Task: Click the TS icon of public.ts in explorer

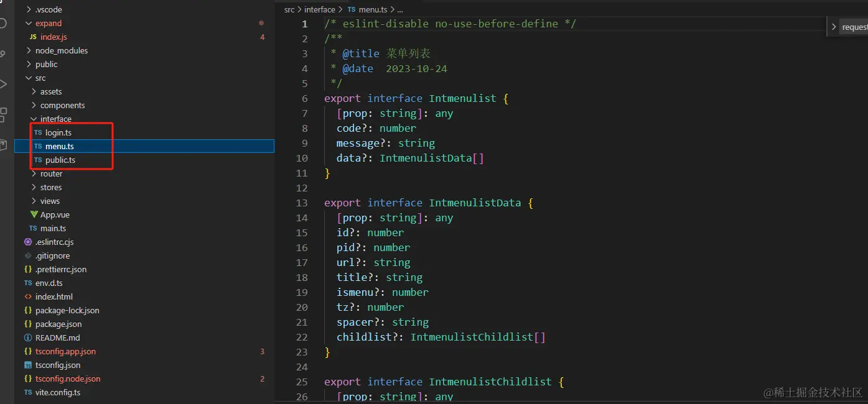Action: click(x=38, y=160)
